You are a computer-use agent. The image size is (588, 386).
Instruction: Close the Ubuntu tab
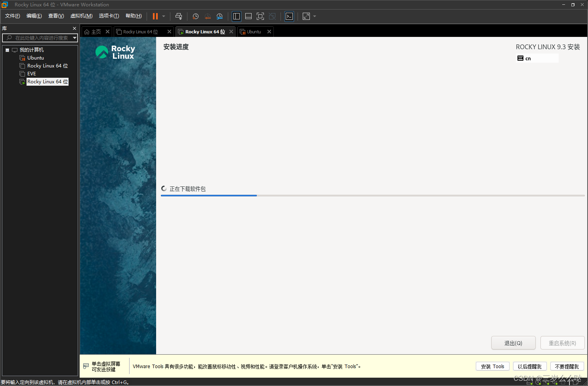click(269, 32)
